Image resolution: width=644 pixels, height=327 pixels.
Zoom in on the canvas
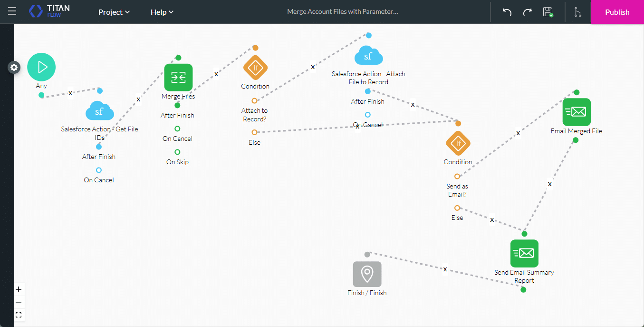[x=19, y=289]
